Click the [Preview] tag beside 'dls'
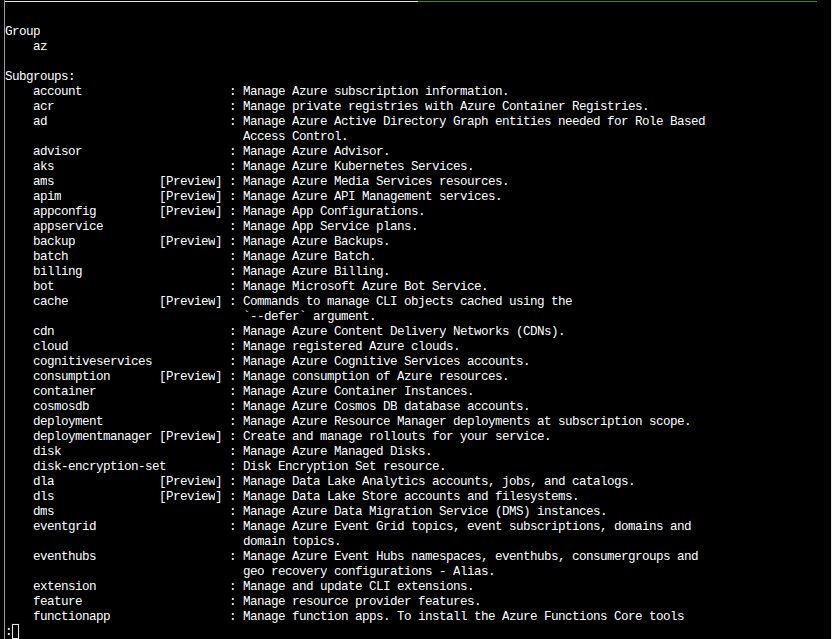This screenshot has width=832, height=639. tap(191, 496)
